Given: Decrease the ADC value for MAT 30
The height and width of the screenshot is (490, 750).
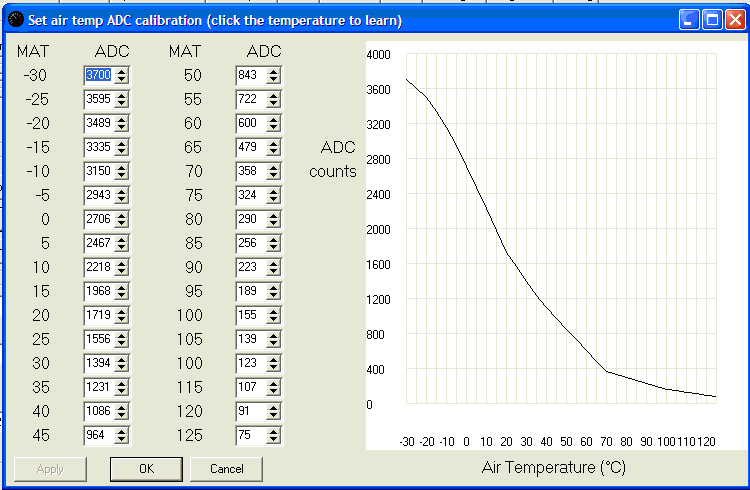Looking at the screenshot, I should pyautogui.click(x=121, y=367).
